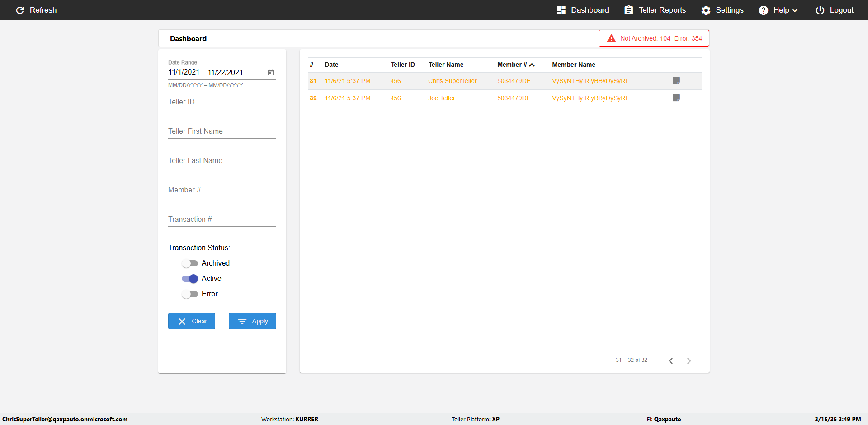Image resolution: width=868 pixels, height=425 pixels.
Task: Sort table by Teller Name header
Action: 446,65
